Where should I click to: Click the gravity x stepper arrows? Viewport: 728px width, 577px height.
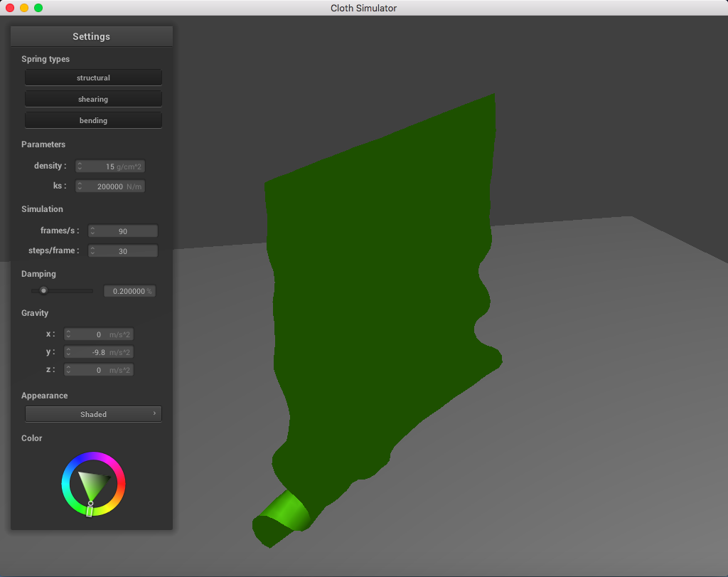tap(69, 334)
